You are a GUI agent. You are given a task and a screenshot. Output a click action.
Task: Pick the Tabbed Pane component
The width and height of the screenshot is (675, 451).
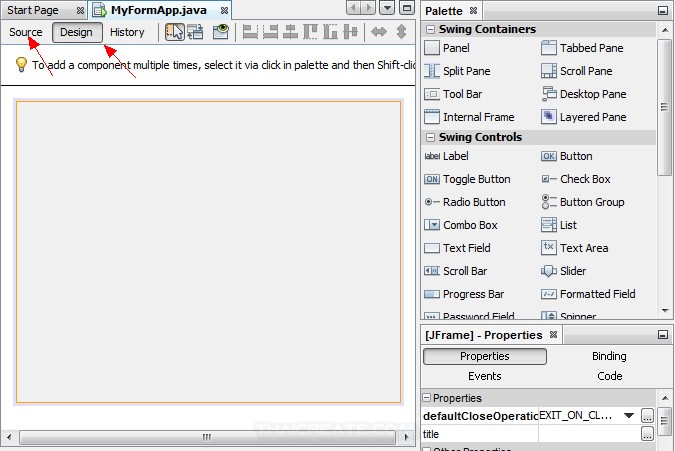point(582,48)
